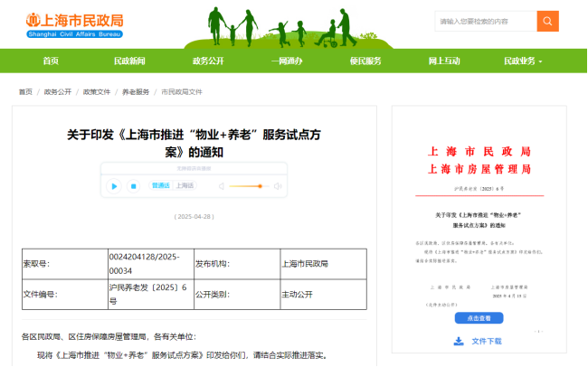This screenshot has height=367, width=588.
Task: Click the 公开类别 label cell
Action: 237,295
